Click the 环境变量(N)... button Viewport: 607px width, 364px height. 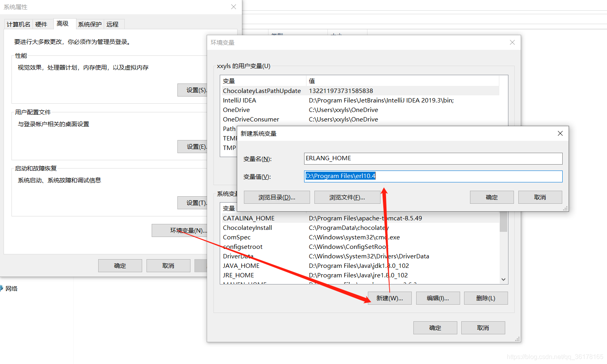(x=179, y=230)
